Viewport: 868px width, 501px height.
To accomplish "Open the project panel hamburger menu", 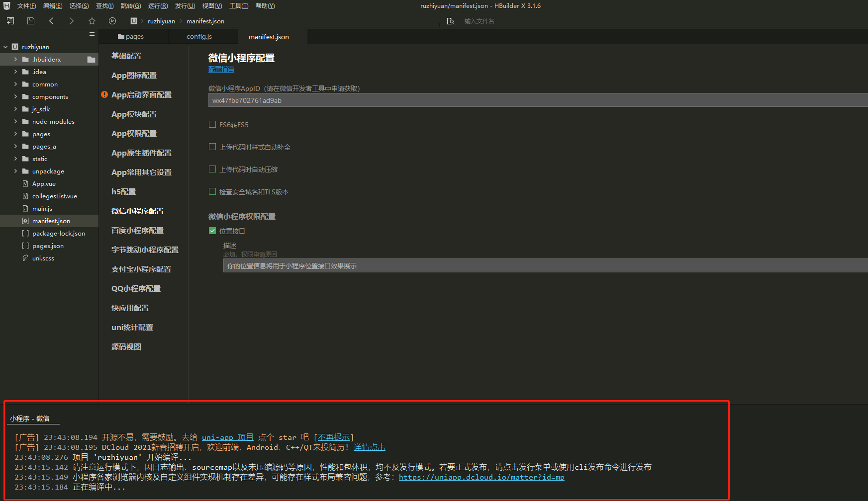I will coord(92,34).
